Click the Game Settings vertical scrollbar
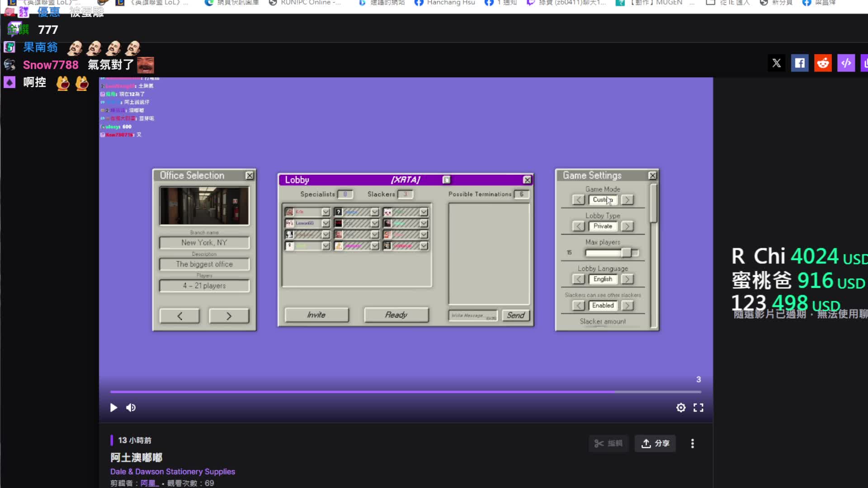868x488 pixels. tap(653, 203)
